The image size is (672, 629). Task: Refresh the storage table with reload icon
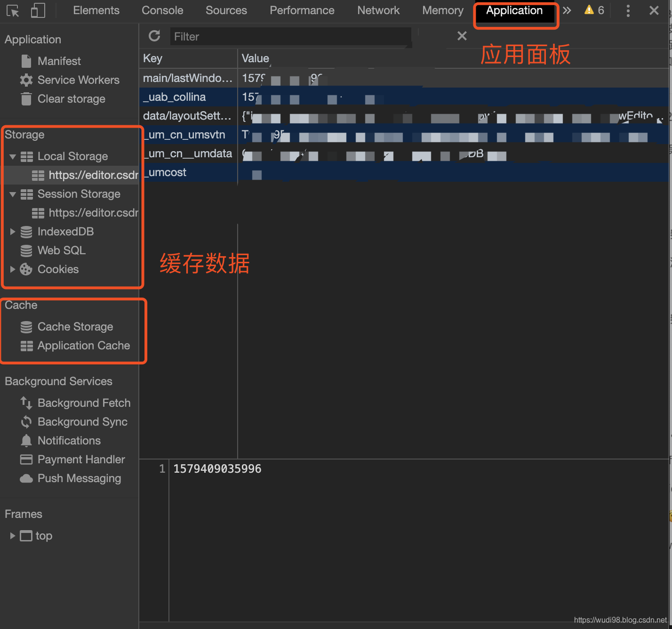point(154,36)
